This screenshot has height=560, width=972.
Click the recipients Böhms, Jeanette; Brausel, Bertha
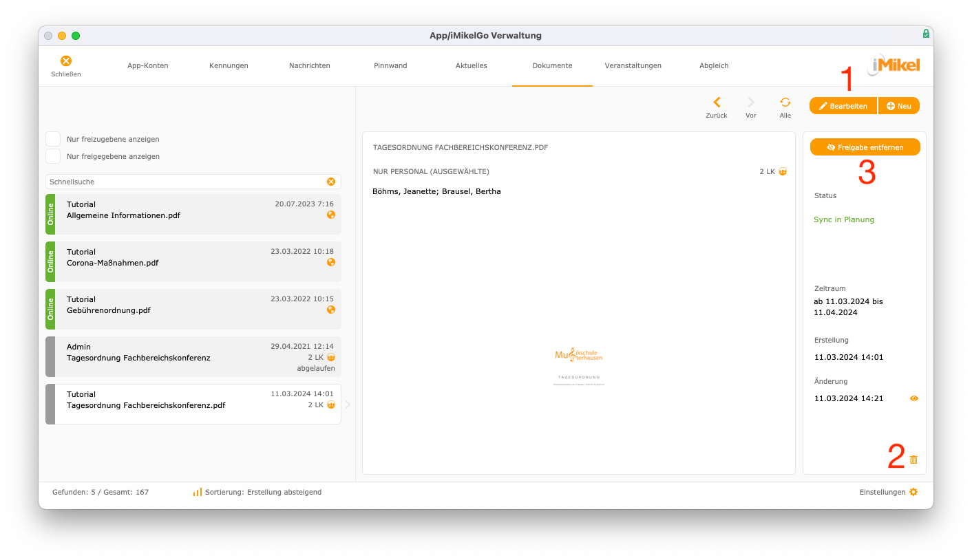point(436,191)
